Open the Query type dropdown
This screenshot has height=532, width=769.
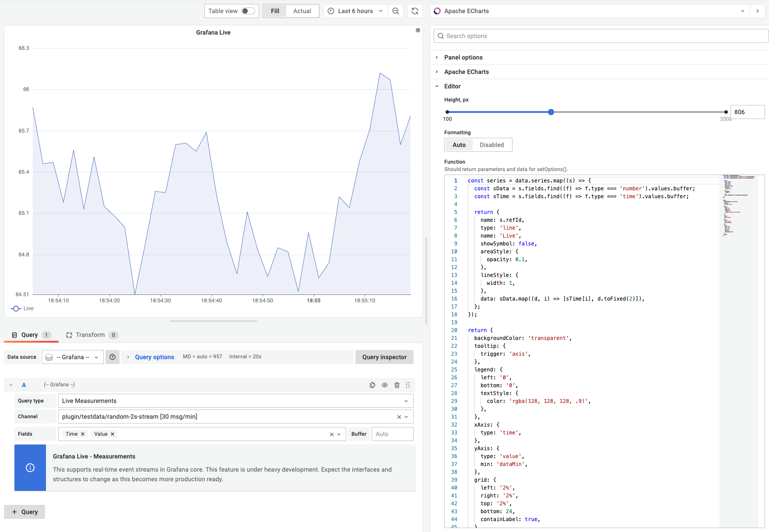(236, 401)
